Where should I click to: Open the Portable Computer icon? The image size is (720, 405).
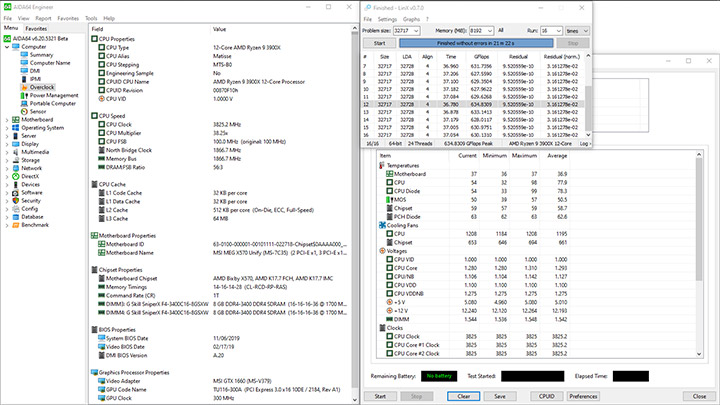point(24,103)
